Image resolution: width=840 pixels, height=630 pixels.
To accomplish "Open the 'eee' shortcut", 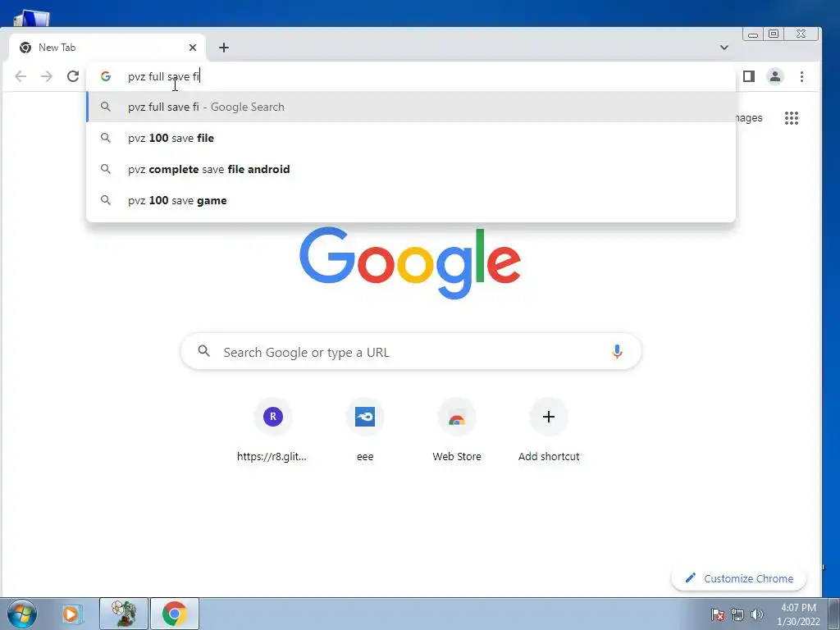I will (365, 430).
